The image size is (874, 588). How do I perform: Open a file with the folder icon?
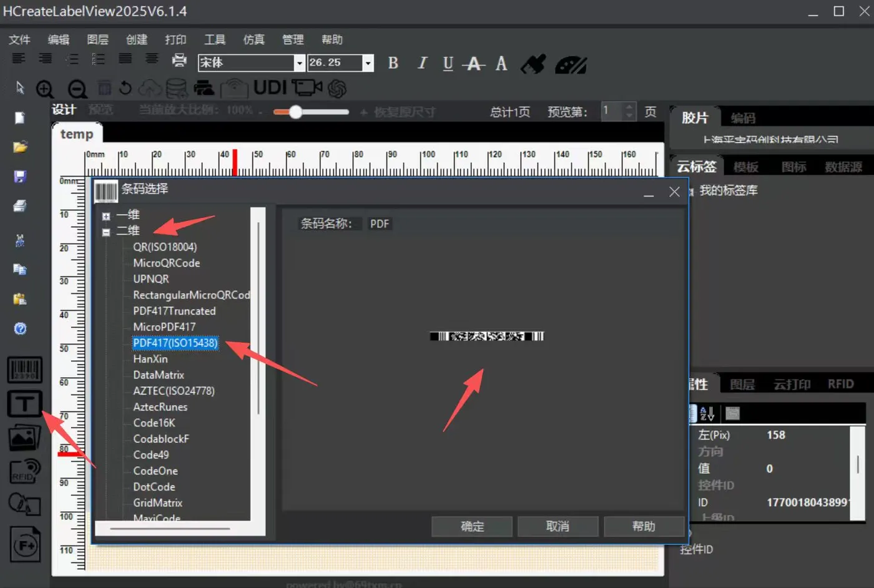(x=20, y=147)
